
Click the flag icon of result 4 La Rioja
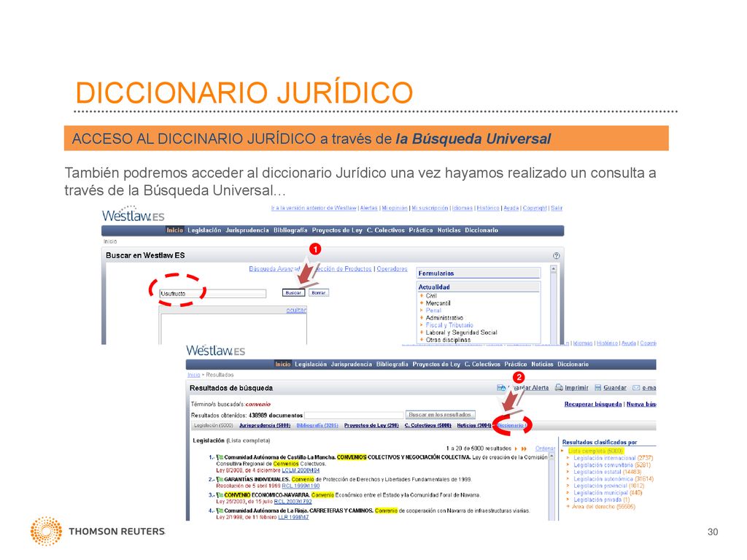coord(220,510)
